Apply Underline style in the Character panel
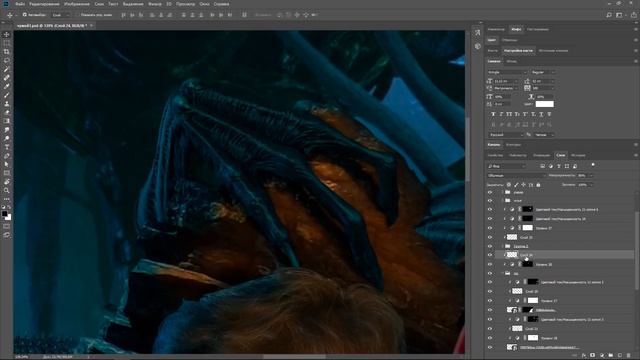640x360 pixels. tap(541, 114)
